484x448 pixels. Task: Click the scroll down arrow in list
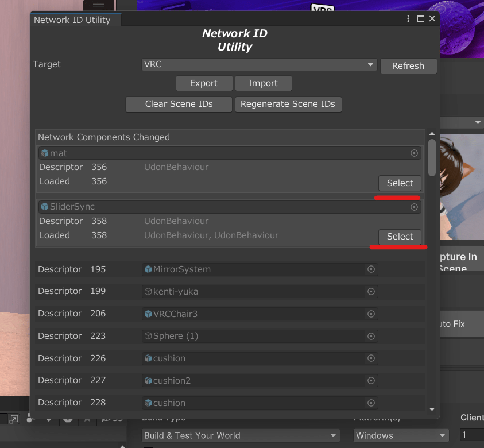pos(432,409)
